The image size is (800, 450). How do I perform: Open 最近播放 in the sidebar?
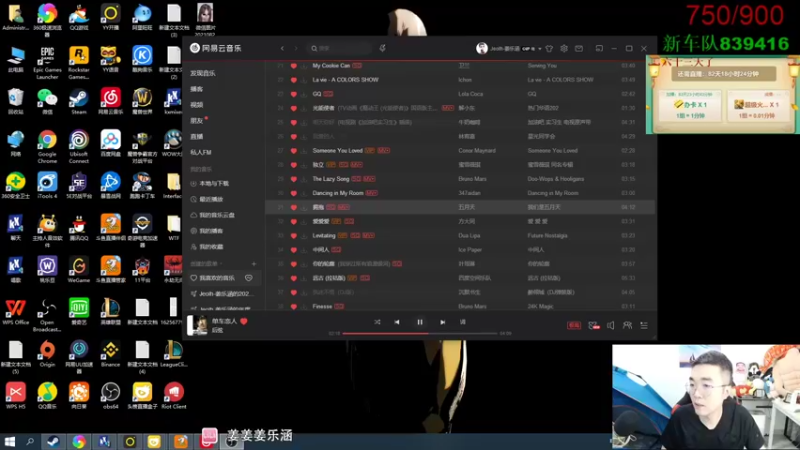tap(211, 199)
